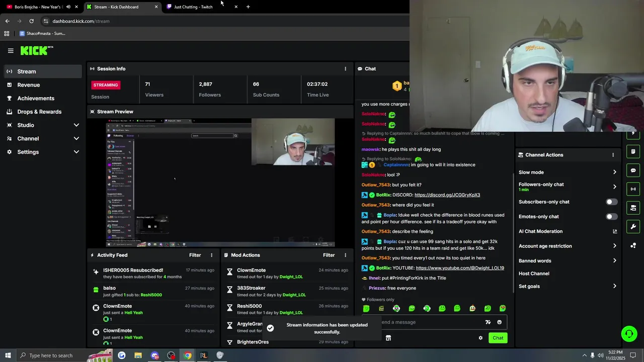Screen dimensions: 644x362
Task: Open the emote picker in message box
Action: 499,322
